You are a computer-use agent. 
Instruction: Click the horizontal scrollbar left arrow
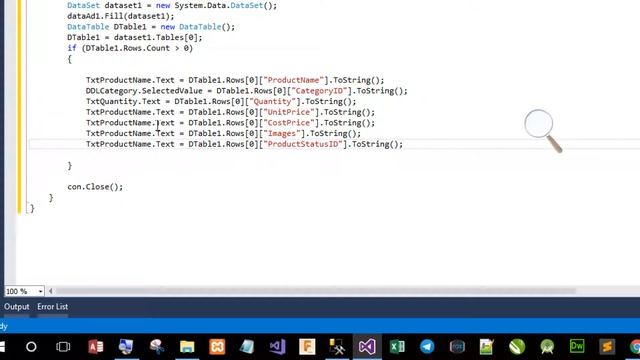click(51, 291)
